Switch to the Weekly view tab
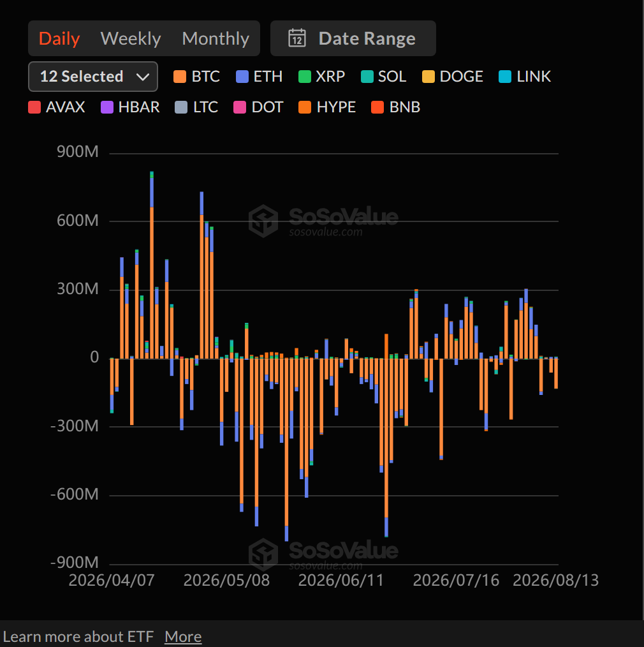The image size is (644, 647). [130, 38]
